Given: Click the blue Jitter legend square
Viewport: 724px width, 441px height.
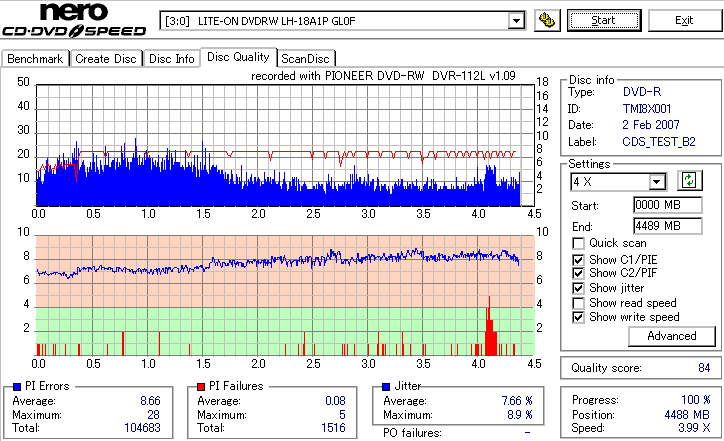Looking at the screenshot, I should click(386, 387).
